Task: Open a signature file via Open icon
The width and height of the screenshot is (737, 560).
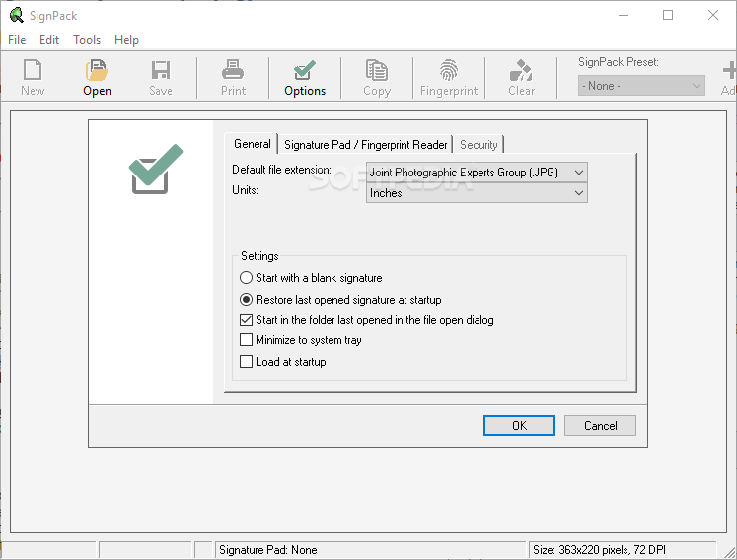Action: pos(97,78)
